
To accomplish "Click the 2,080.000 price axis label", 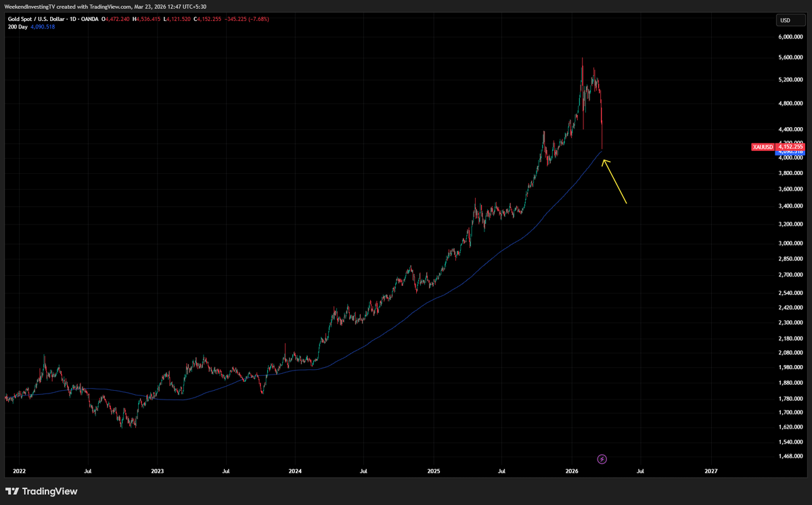I will pyautogui.click(x=790, y=352).
